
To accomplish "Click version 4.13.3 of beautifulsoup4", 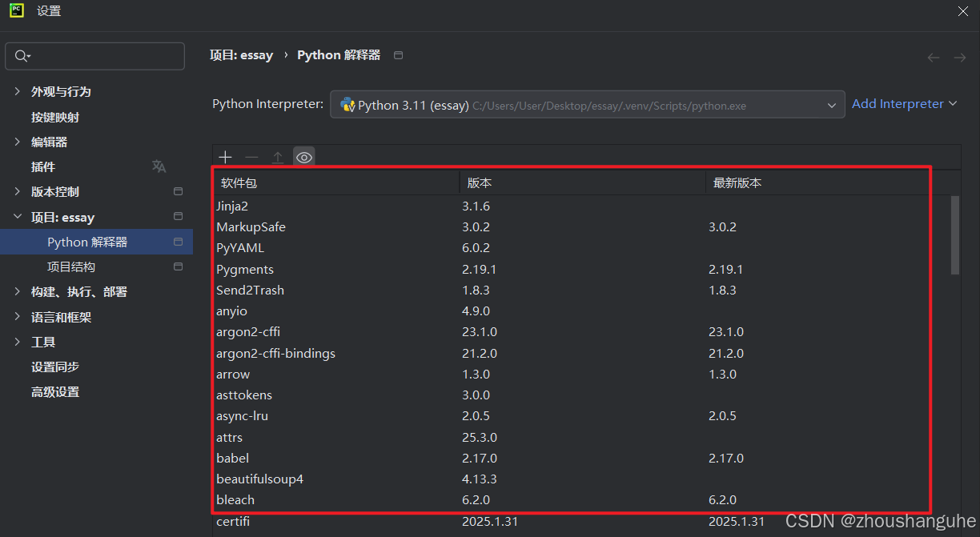I will pyautogui.click(x=480, y=479).
